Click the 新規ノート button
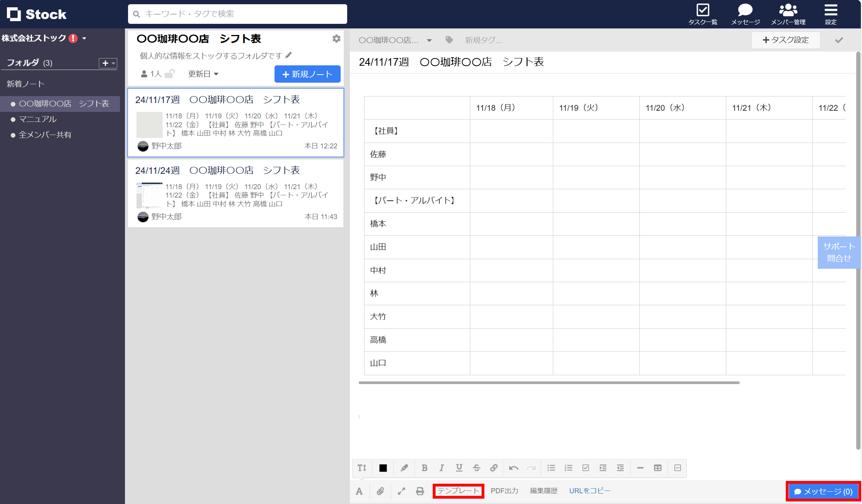 307,74
